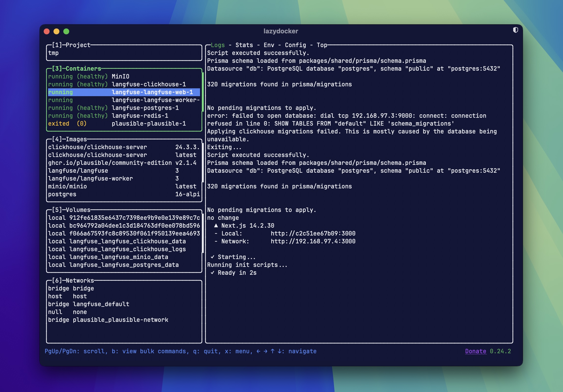View the Top tab of the container
Screen dimensions: 563x392
(322, 45)
